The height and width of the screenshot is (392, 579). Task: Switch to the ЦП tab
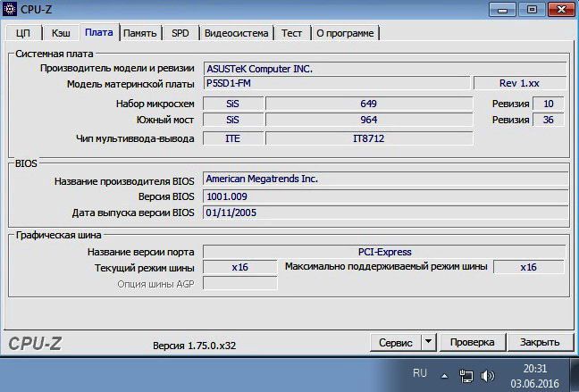click(23, 33)
